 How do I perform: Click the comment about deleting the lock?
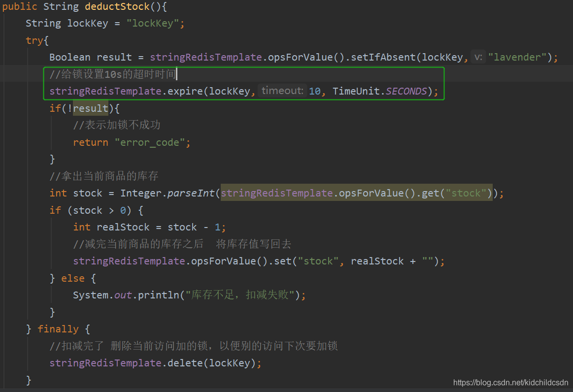click(x=194, y=346)
